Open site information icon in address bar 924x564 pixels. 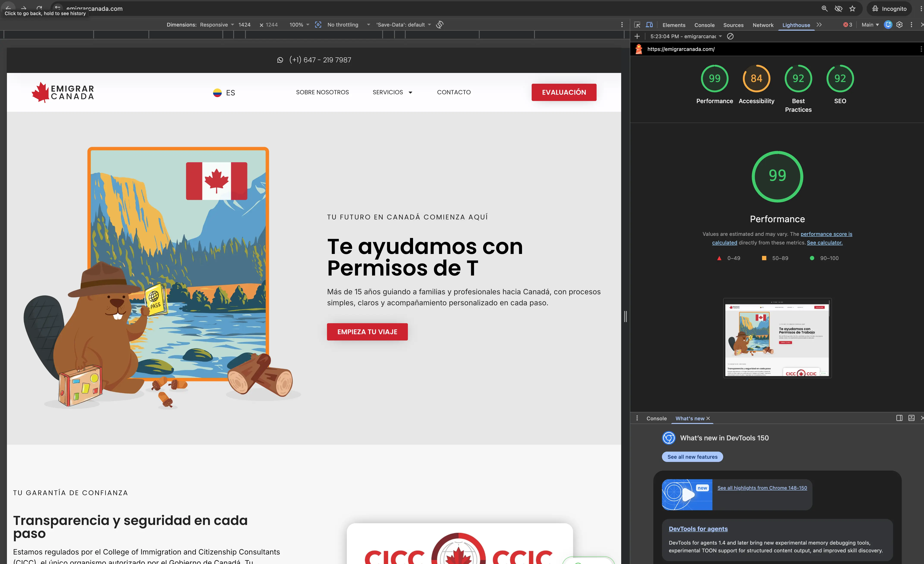[x=57, y=8]
